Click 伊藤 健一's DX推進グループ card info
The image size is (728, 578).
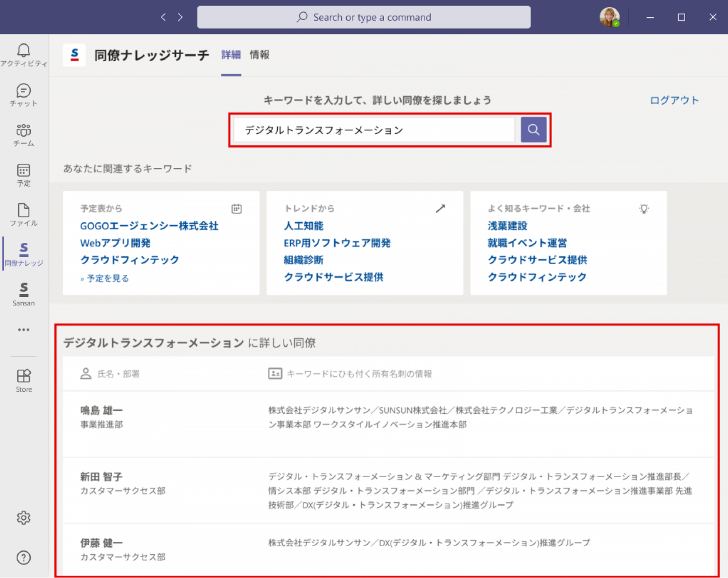click(x=429, y=543)
